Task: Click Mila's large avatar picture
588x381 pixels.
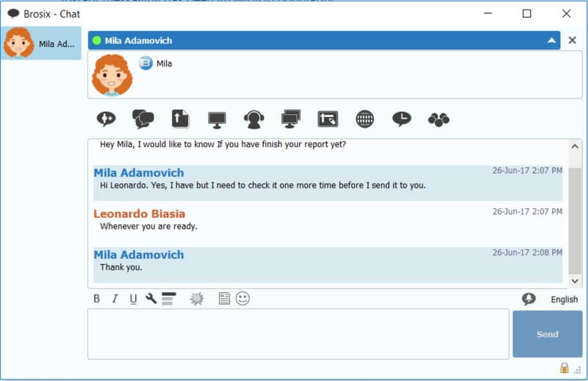Action: [112, 75]
